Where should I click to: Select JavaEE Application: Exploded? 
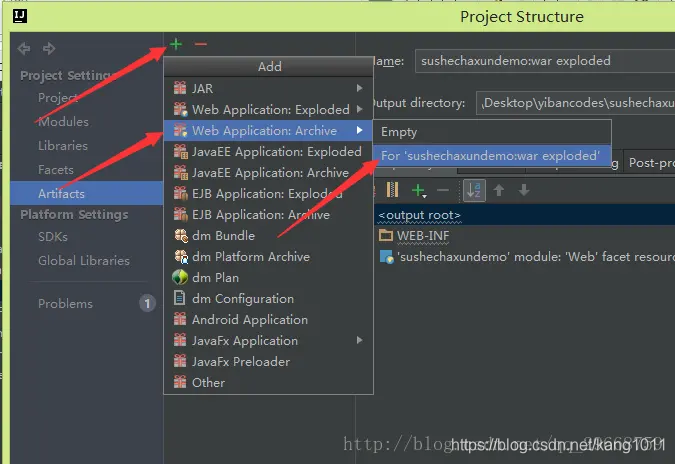pos(268,152)
